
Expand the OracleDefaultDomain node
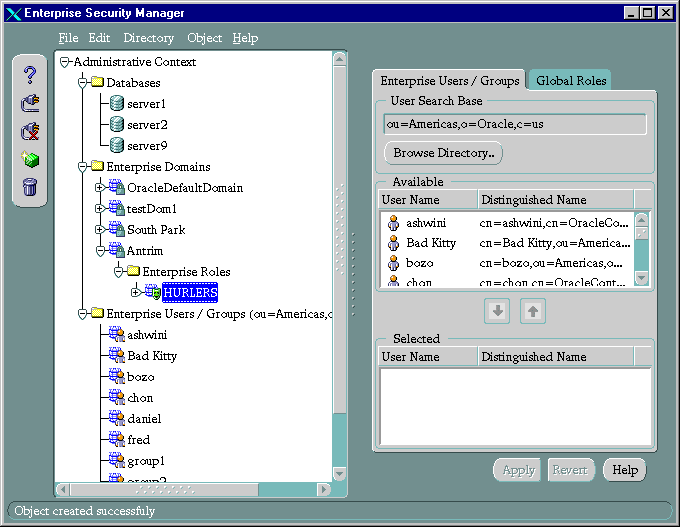click(100, 188)
